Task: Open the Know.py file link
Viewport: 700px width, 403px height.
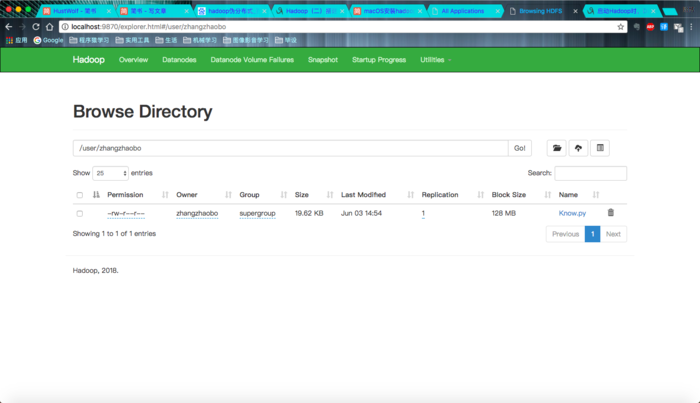Action: pos(572,213)
